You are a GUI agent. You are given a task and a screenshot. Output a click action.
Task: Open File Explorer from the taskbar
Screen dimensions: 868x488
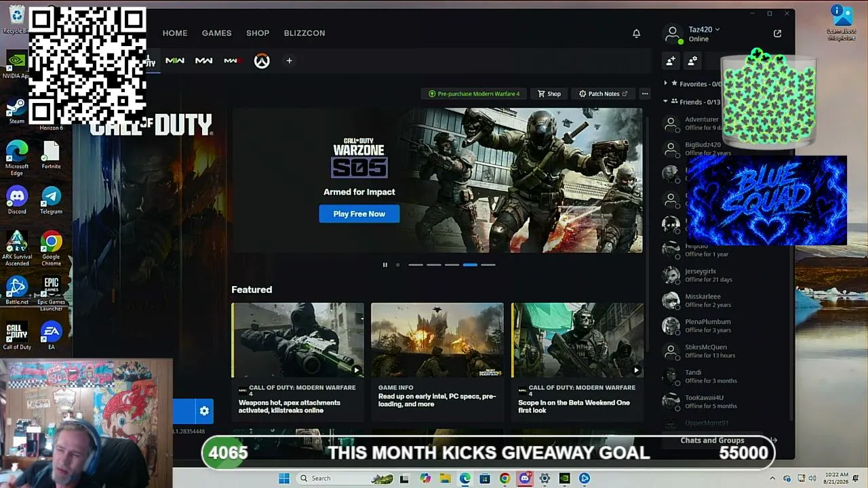445,479
